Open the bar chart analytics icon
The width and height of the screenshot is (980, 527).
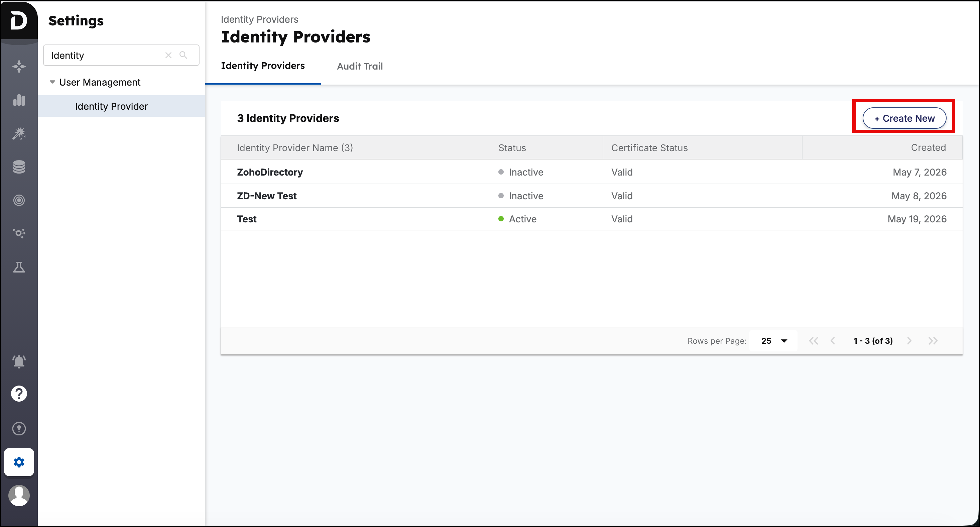19,100
